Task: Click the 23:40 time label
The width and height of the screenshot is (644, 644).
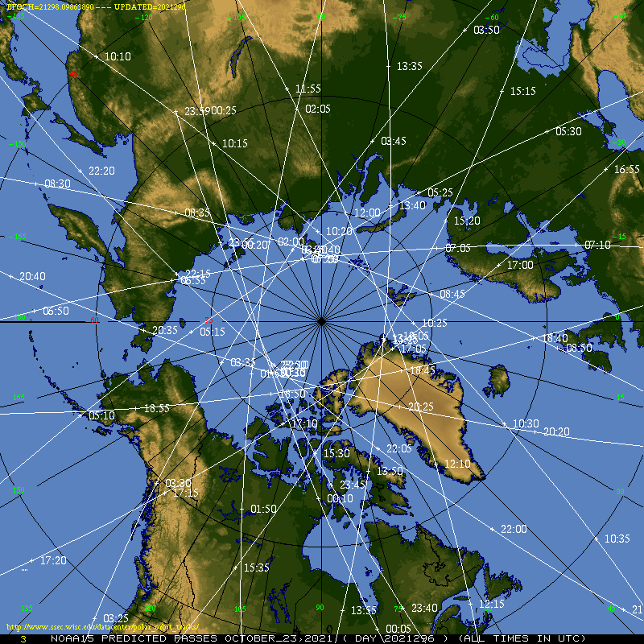Action: coord(425,609)
